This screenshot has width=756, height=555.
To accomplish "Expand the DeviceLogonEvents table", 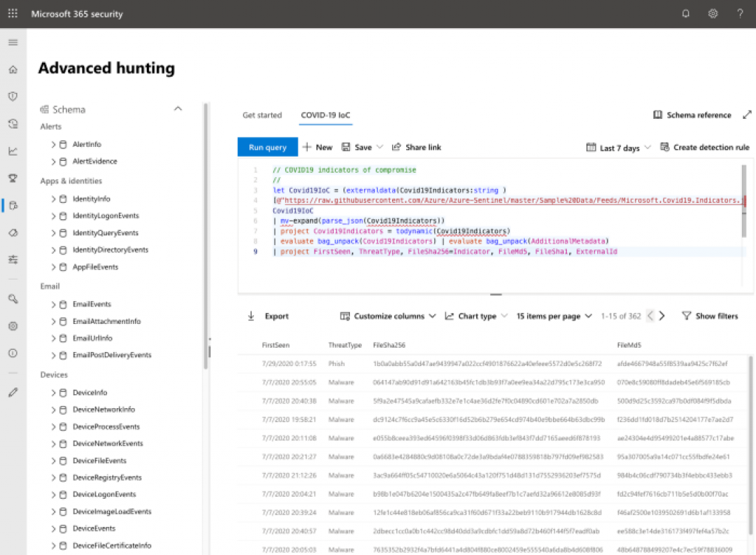I will point(53,494).
